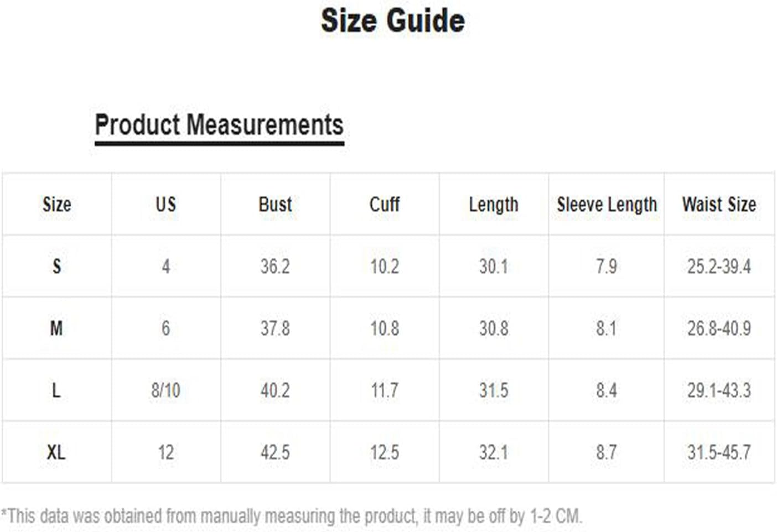Select the Size column header

click(57, 204)
